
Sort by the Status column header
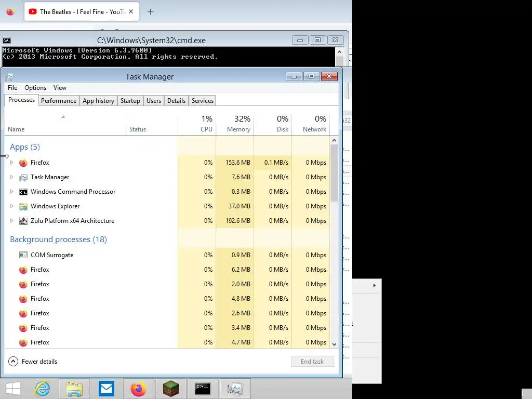[152, 125]
